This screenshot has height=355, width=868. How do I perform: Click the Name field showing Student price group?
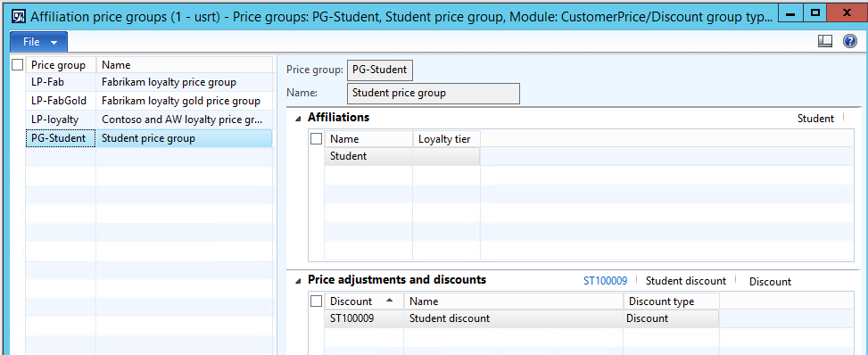pyautogui.click(x=434, y=93)
